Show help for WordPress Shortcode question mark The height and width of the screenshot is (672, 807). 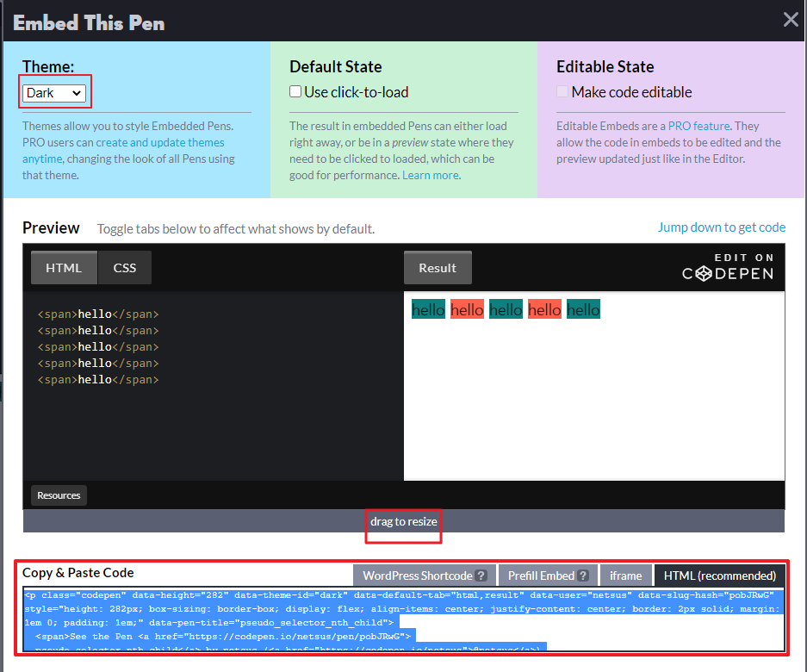click(x=481, y=576)
